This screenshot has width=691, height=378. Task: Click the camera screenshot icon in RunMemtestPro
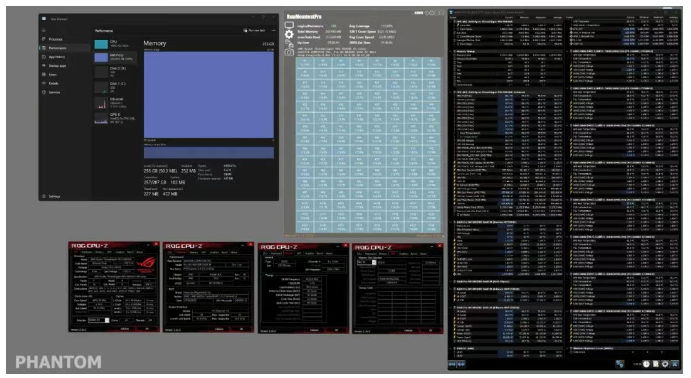click(x=289, y=52)
